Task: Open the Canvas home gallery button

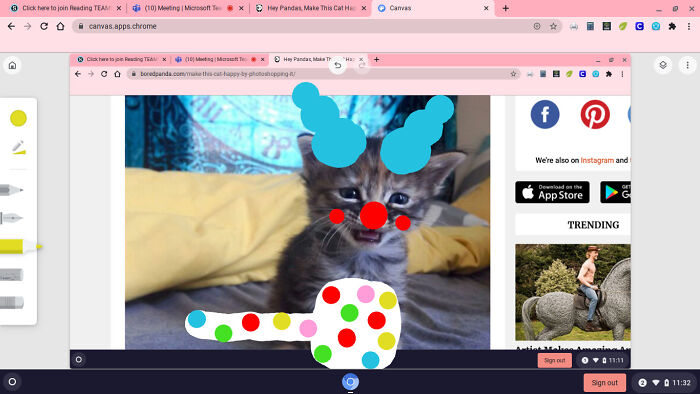Action: click(12, 65)
